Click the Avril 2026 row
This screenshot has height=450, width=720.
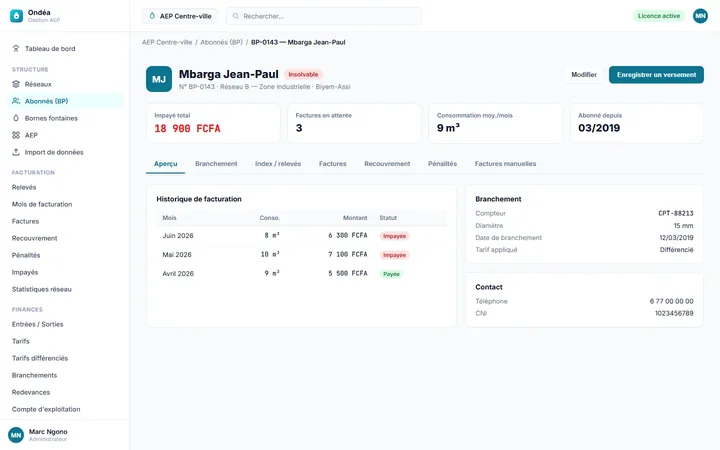pos(301,274)
